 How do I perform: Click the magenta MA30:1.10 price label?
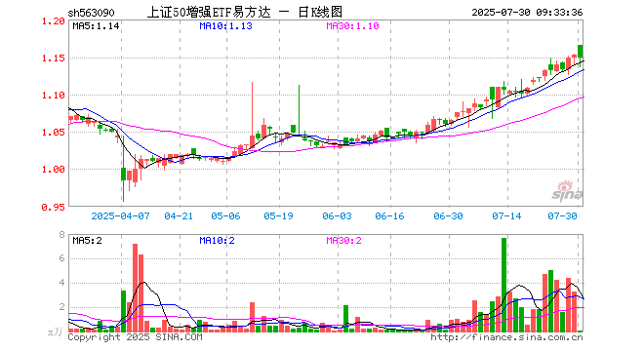pyautogui.click(x=352, y=26)
